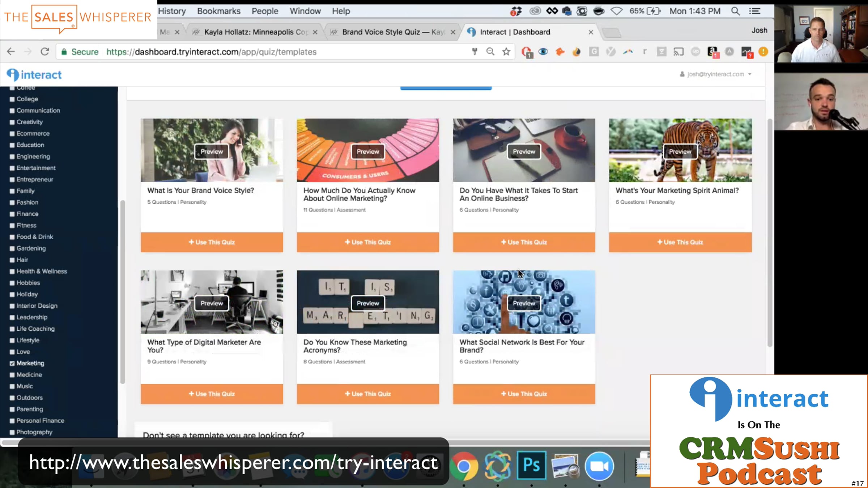Open Zoom app in the dock
Screen dimensions: 868x488
(599, 466)
